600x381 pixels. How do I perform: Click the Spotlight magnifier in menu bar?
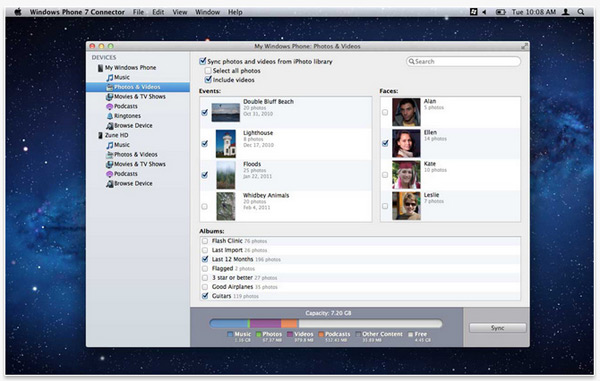point(580,12)
